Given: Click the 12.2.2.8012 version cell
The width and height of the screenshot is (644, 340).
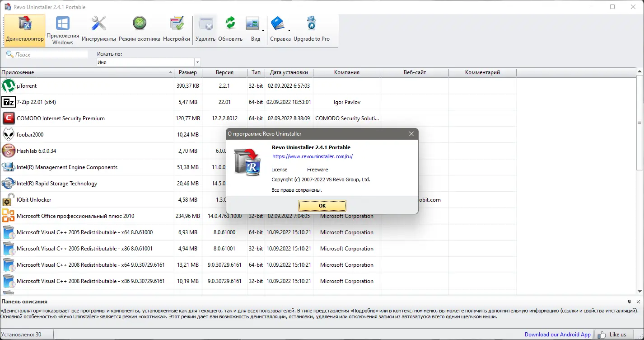Looking at the screenshot, I should pos(224,118).
